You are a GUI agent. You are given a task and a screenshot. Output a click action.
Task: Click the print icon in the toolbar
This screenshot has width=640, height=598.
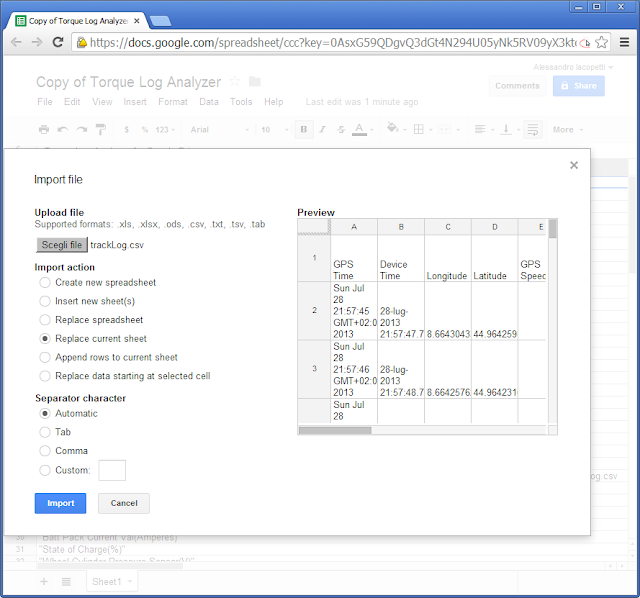point(44,130)
